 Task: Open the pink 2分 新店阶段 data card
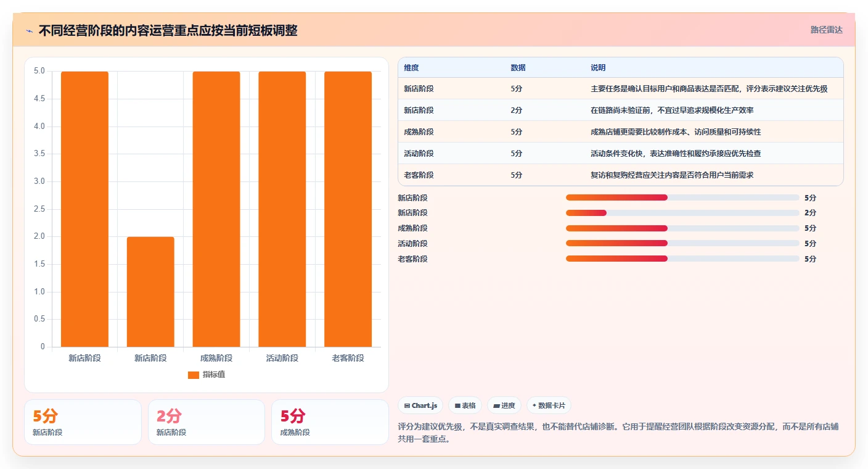pyautogui.click(x=207, y=422)
